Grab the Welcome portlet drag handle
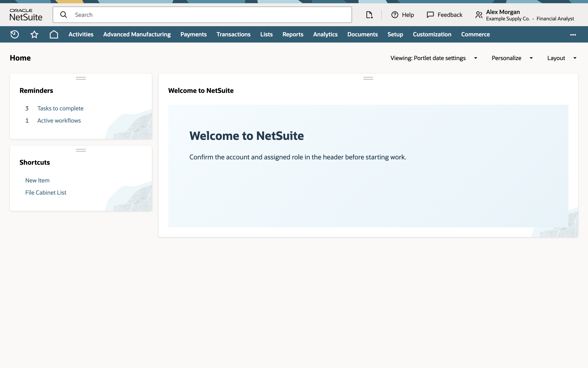The height and width of the screenshot is (368, 588). (x=368, y=78)
